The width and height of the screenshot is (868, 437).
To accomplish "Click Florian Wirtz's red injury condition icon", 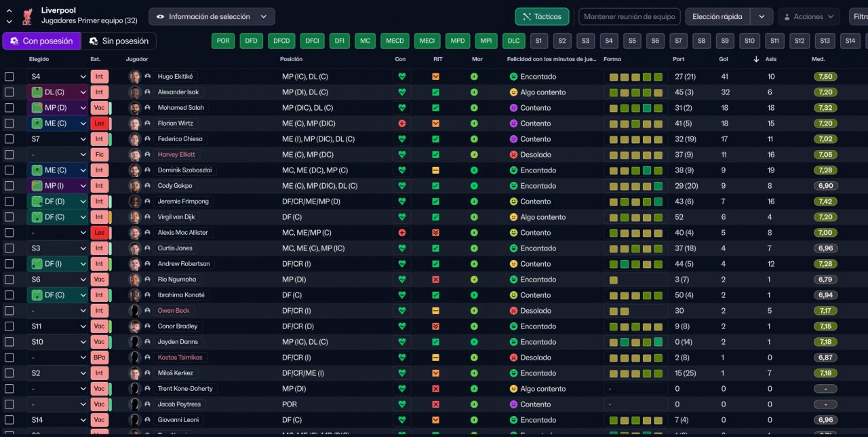I will 401,123.
